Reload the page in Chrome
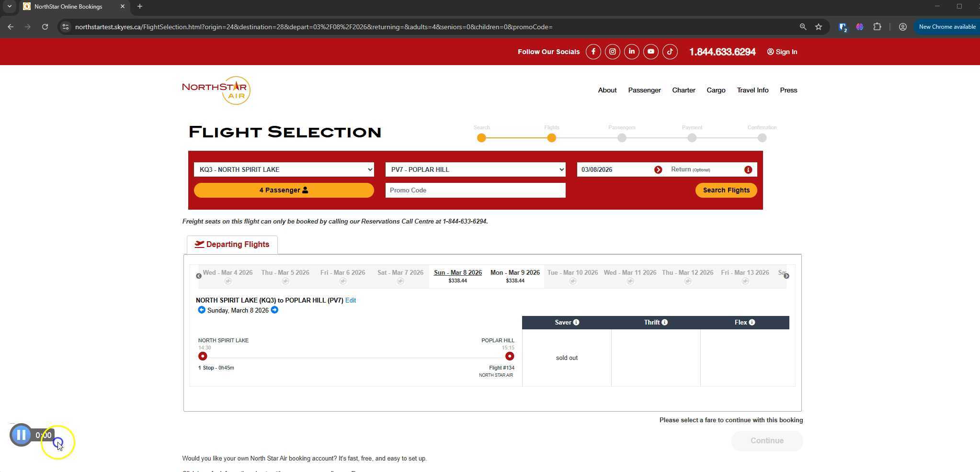 coord(45,27)
